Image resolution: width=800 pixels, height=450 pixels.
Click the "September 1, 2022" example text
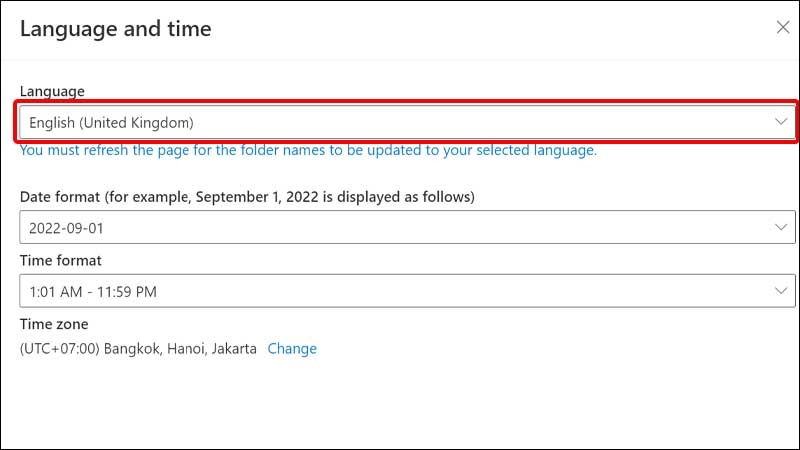(257, 197)
